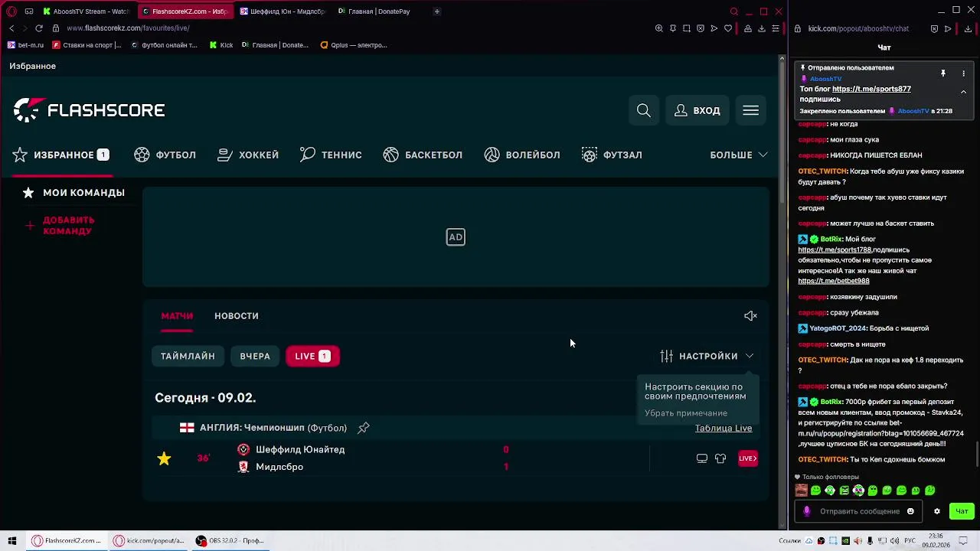Open the TV broadcast icon for the match
The height and width of the screenshot is (551, 980).
tap(702, 458)
